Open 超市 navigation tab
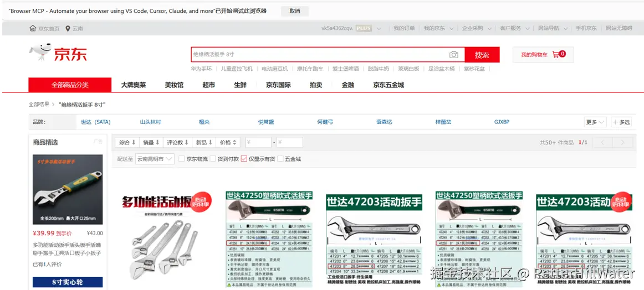This screenshot has height=290, width=644. (x=208, y=85)
